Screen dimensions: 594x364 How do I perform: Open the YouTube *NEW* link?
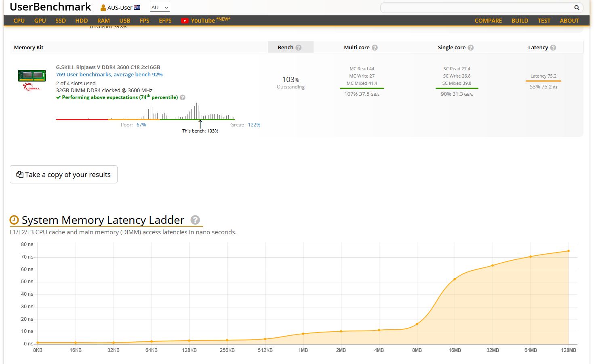click(206, 20)
